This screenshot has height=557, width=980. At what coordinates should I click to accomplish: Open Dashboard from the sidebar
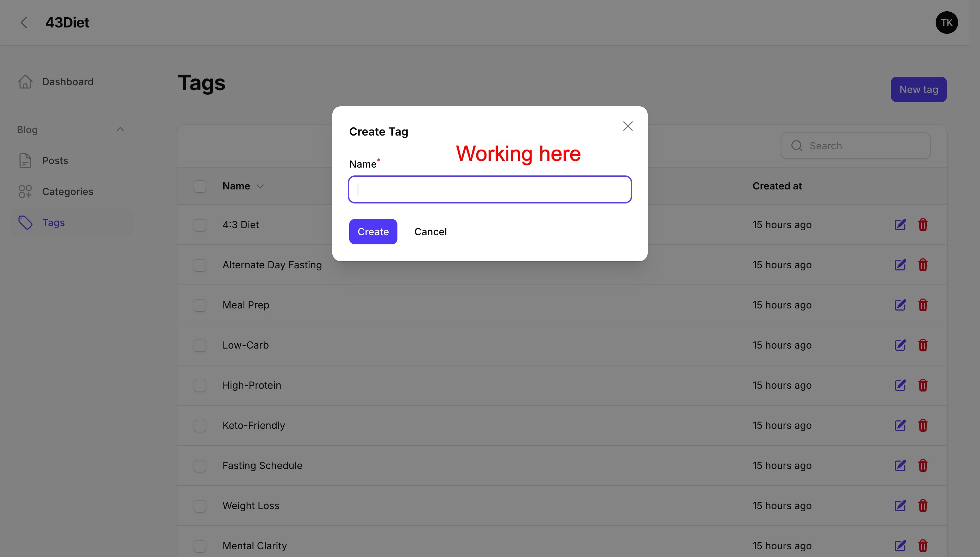[x=68, y=82]
